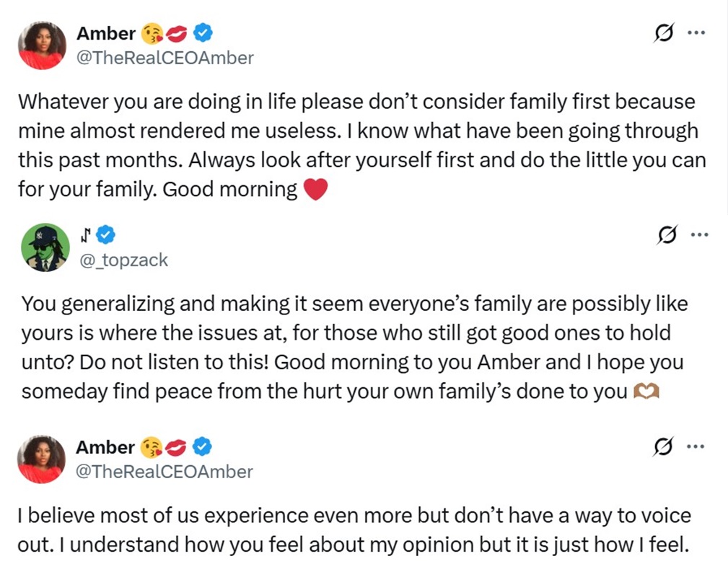This screenshot has height=577, width=728.
Task: Open the @_topzack profile avatar
Action: tap(45, 247)
